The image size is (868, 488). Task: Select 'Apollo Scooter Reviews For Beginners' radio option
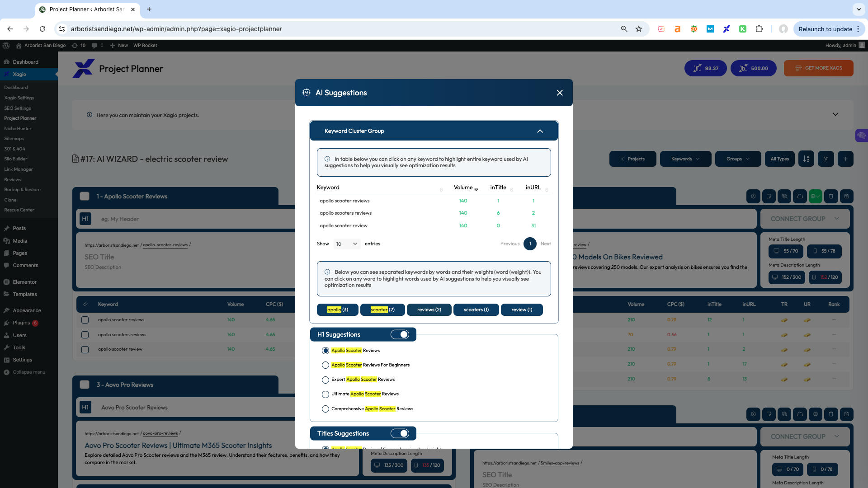325,365
